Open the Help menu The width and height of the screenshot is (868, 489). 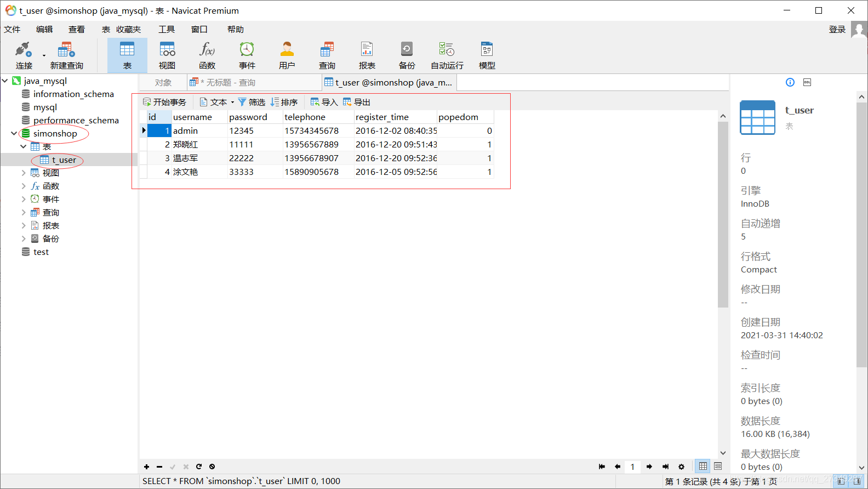tap(236, 30)
